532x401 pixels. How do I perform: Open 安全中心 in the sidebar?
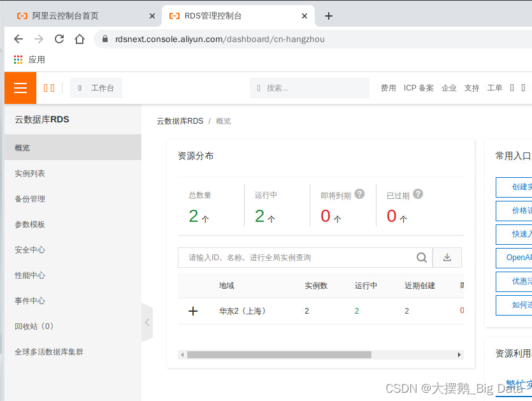(x=73, y=249)
